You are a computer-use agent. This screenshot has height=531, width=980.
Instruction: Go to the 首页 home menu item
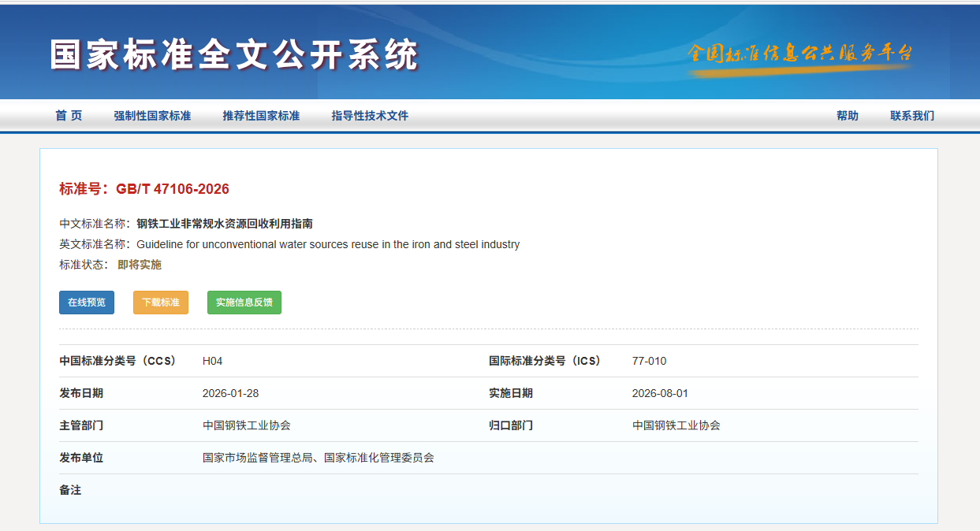pos(68,115)
